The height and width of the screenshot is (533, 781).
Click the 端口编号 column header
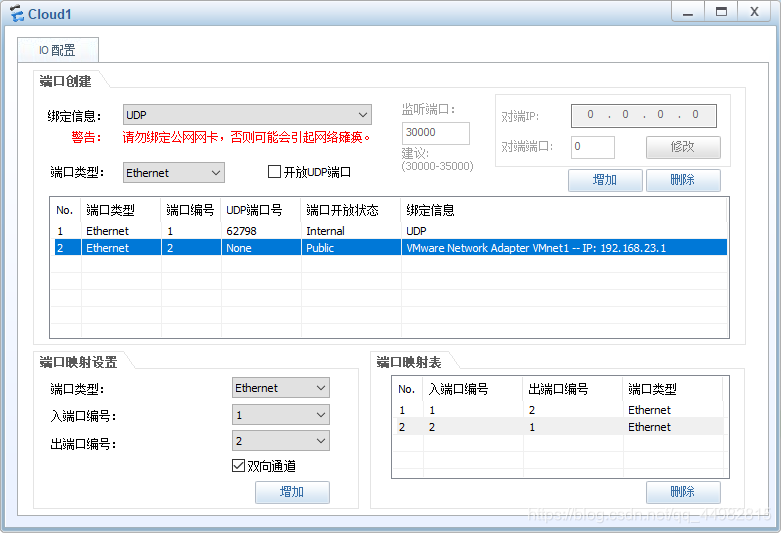tap(191, 210)
